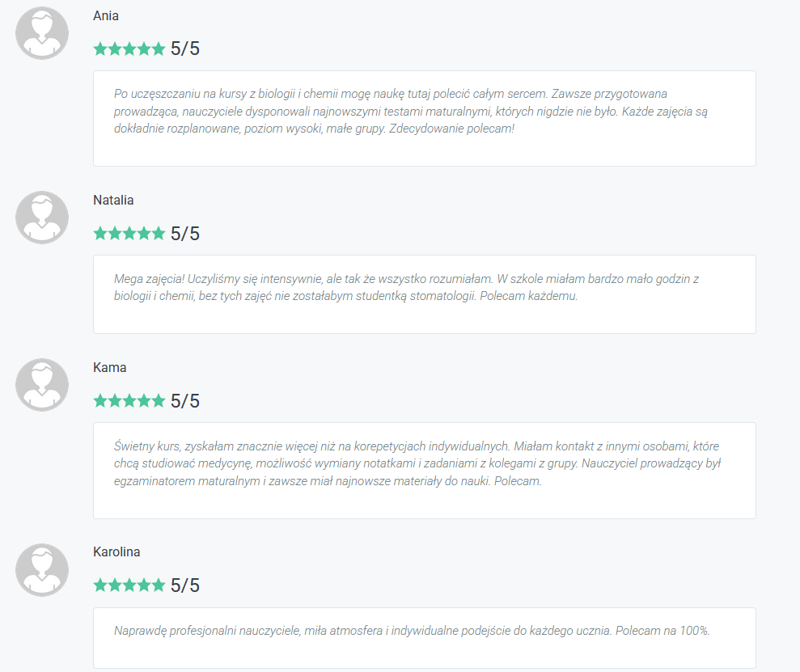This screenshot has width=800, height=672.
Task: Click Natalia's profile avatar icon
Action: [x=42, y=218]
